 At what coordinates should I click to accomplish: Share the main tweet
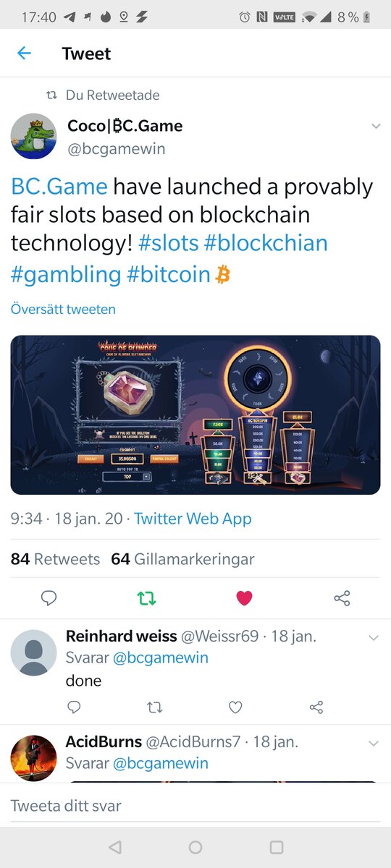(342, 597)
